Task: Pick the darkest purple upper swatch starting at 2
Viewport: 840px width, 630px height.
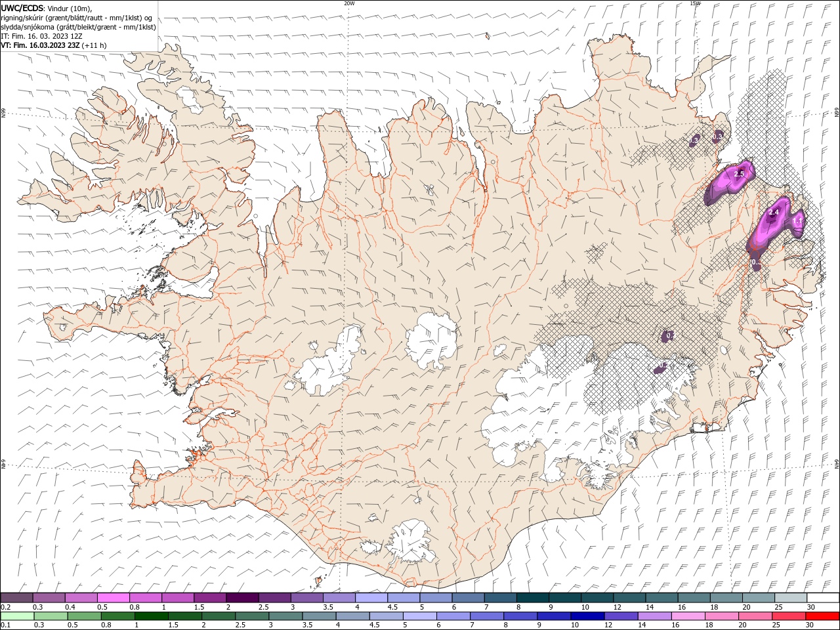Action: tap(241, 598)
